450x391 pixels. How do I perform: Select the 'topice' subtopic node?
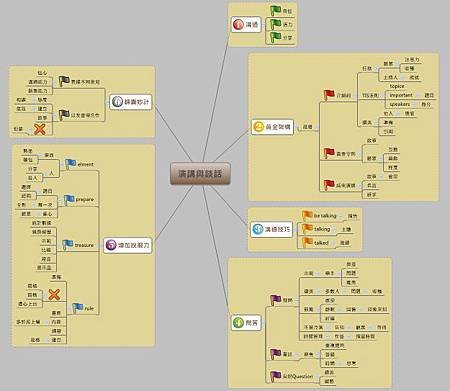(397, 86)
